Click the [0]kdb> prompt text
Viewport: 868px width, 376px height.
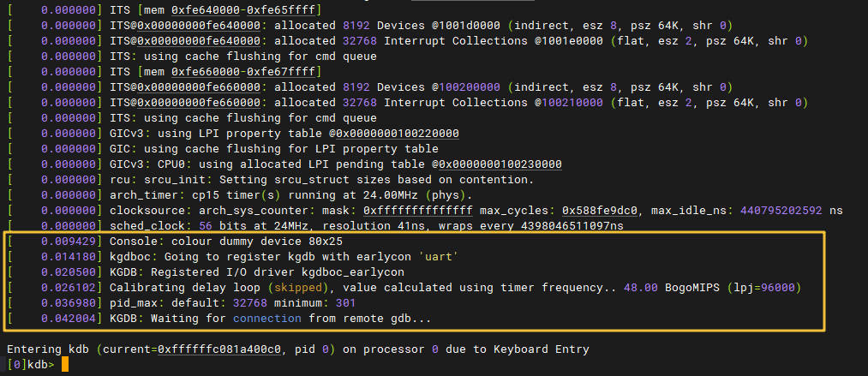pyautogui.click(x=30, y=366)
